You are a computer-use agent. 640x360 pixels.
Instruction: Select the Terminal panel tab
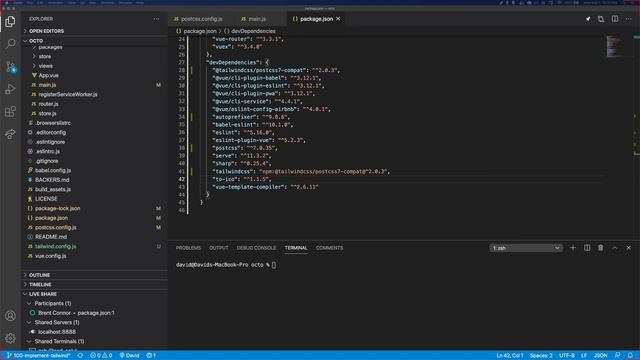pyautogui.click(x=296, y=248)
